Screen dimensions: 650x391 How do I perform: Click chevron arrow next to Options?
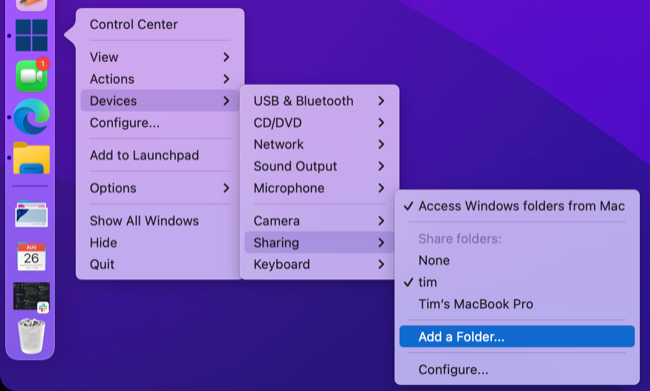coord(226,188)
